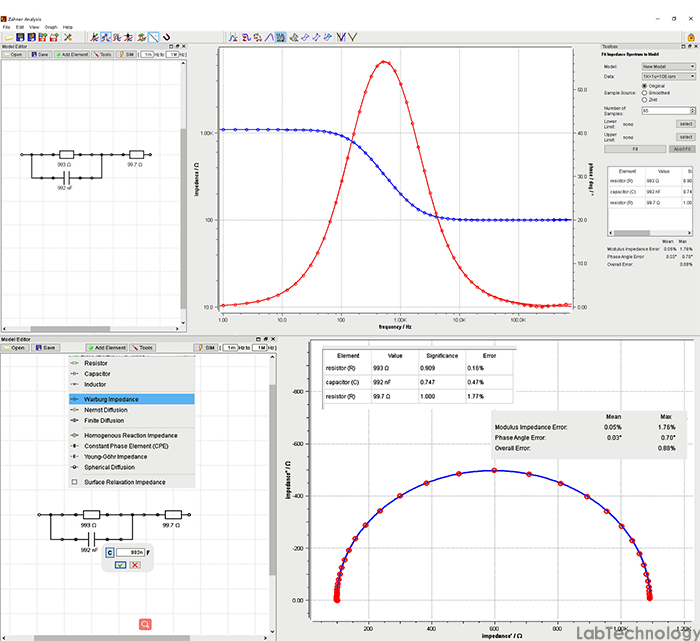Click Add Element in upper Model Editor
Viewport: 700px width, 641px height.
72,54
